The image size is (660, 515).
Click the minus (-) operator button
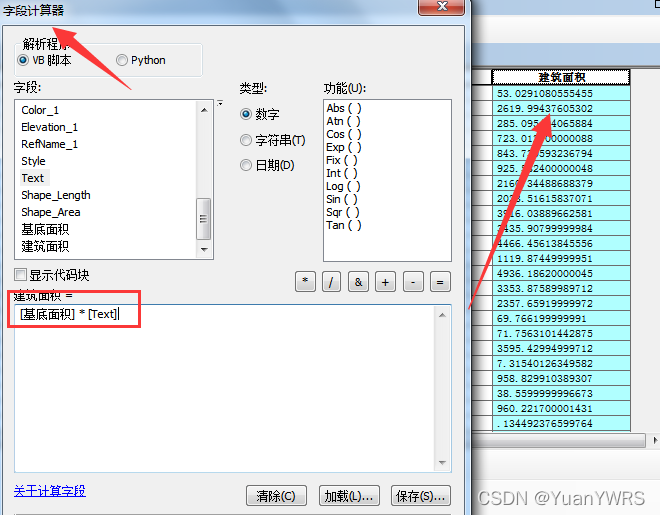coord(413,281)
